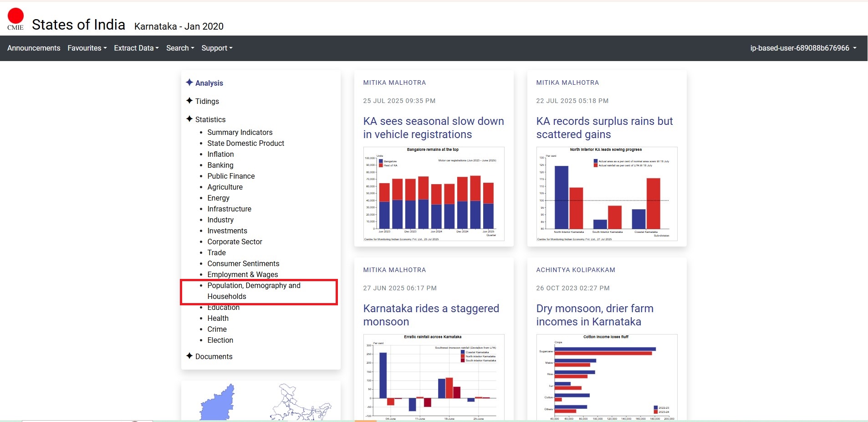Expand the Extract Data dropdown
The image size is (868, 422).
click(x=136, y=48)
